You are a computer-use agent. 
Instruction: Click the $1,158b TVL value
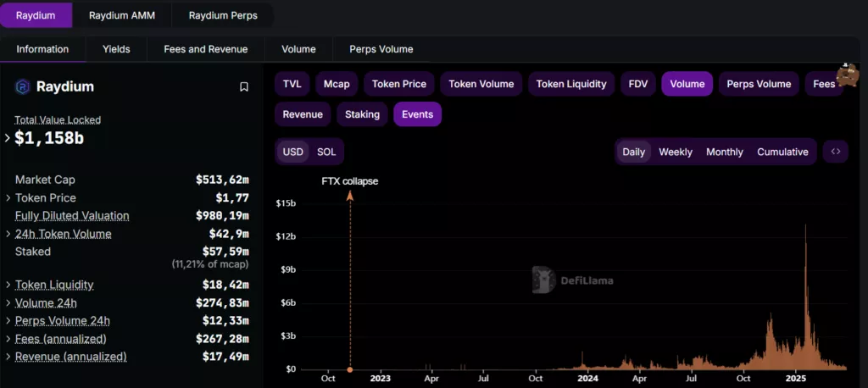pyautogui.click(x=49, y=138)
